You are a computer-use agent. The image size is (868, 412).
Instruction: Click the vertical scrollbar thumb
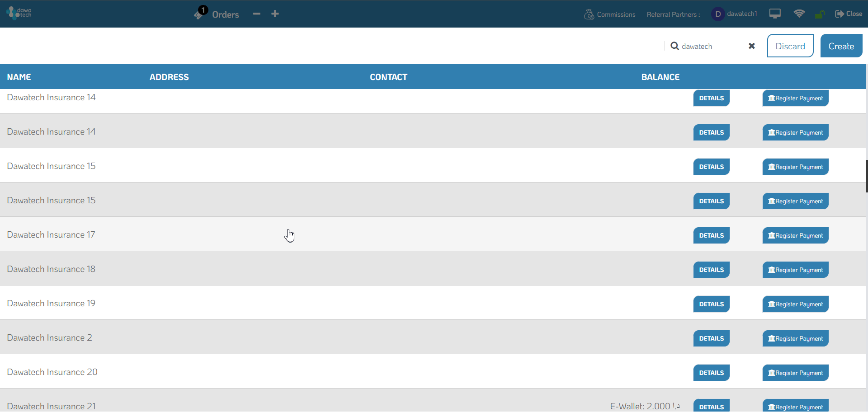(x=867, y=176)
